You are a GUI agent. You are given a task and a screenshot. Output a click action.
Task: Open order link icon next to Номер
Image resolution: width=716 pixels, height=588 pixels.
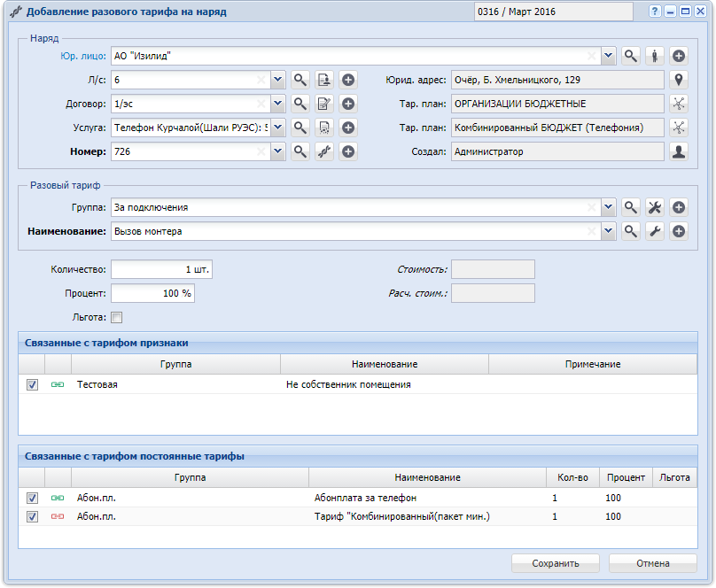324,151
